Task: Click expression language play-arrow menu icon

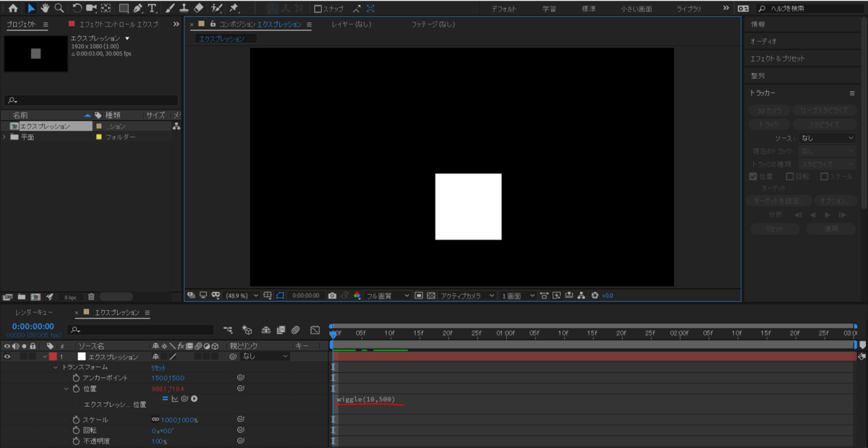Action: coord(195,399)
